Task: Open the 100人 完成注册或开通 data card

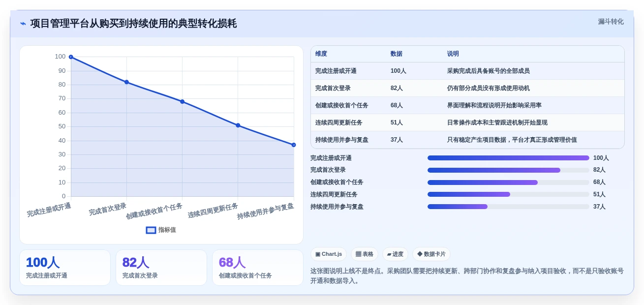Action: point(65,268)
